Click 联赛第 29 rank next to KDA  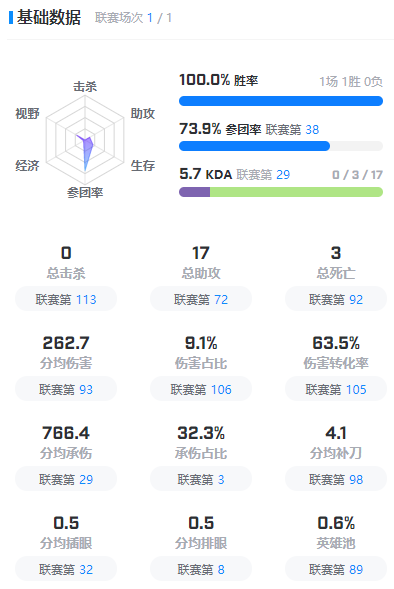pyautogui.click(x=263, y=174)
